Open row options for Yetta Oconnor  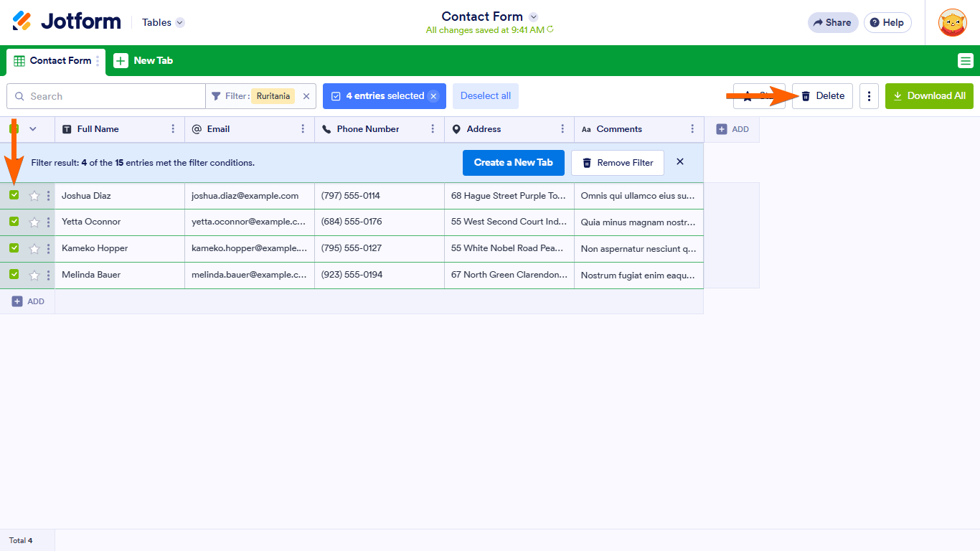click(x=49, y=222)
